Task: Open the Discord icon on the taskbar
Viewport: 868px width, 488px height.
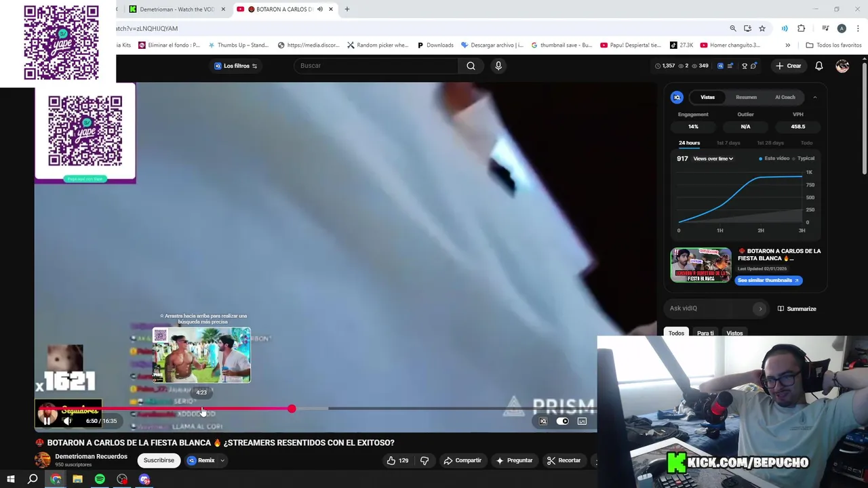Action: 144,479
